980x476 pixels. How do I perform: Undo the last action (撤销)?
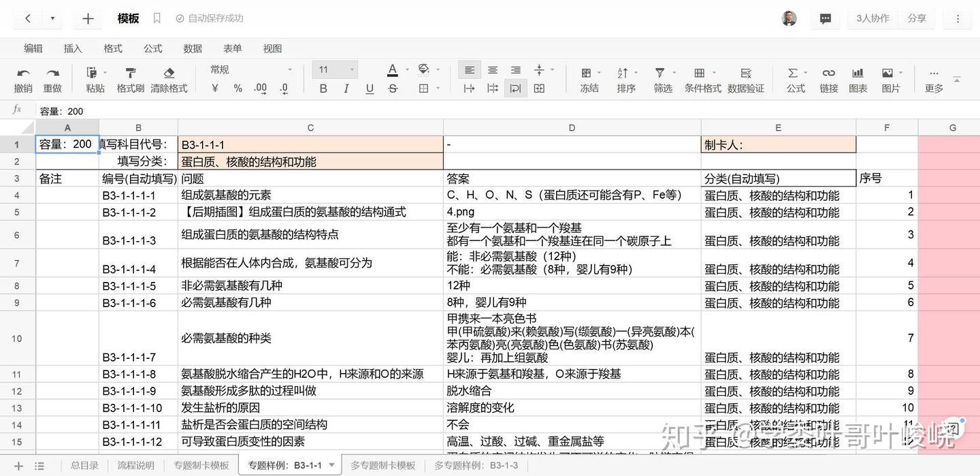coord(23,79)
